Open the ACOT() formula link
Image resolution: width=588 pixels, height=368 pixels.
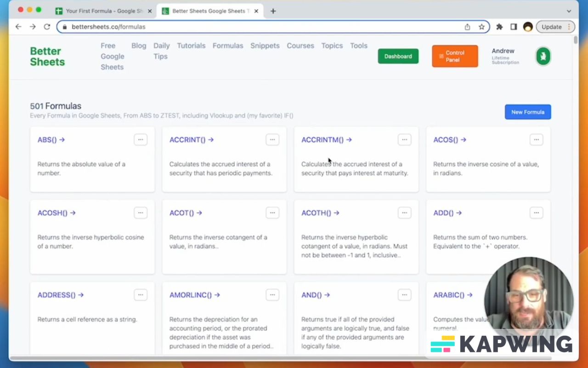pyautogui.click(x=186, y=213)
